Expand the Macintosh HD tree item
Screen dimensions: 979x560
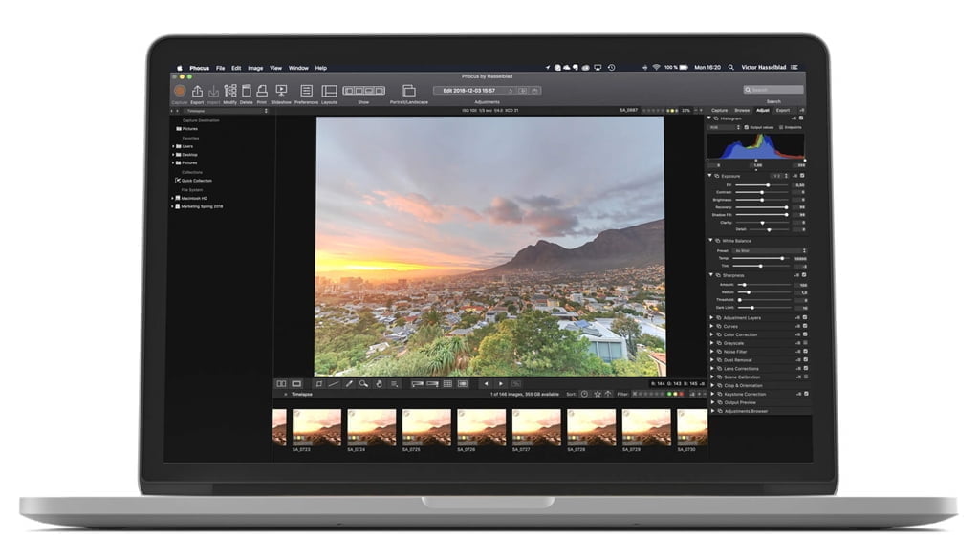coord(173,198)
